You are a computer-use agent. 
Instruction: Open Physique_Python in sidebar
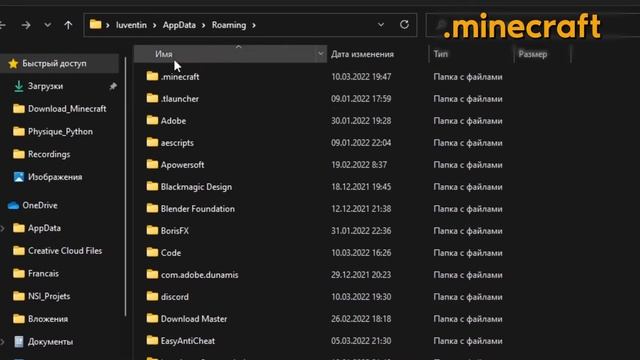(60, 132)
